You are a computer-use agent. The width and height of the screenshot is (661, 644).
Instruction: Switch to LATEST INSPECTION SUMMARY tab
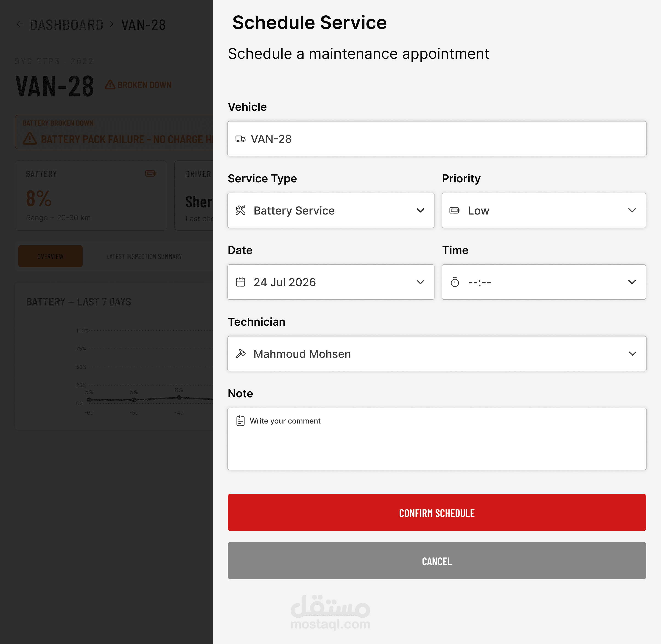pyautogui.click(x=144, y=257)
